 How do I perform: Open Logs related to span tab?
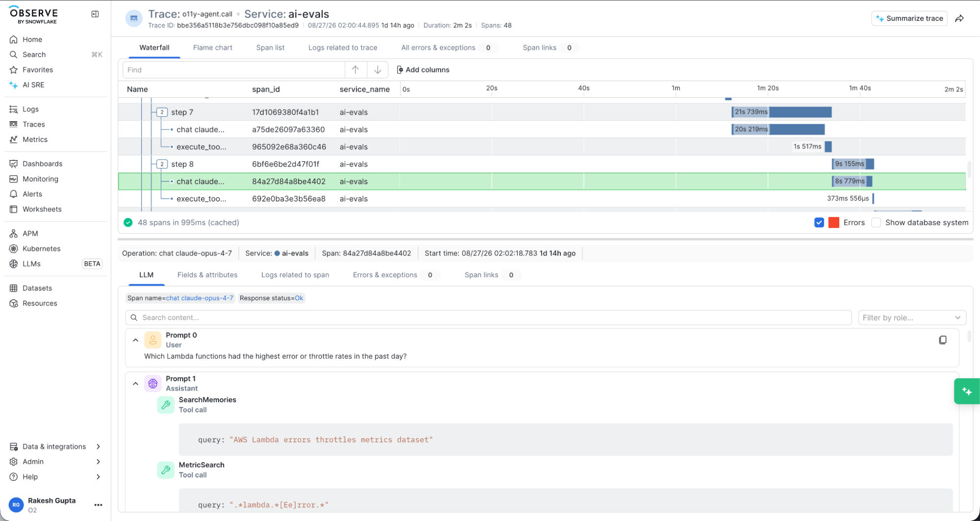(x=295, y=275)
